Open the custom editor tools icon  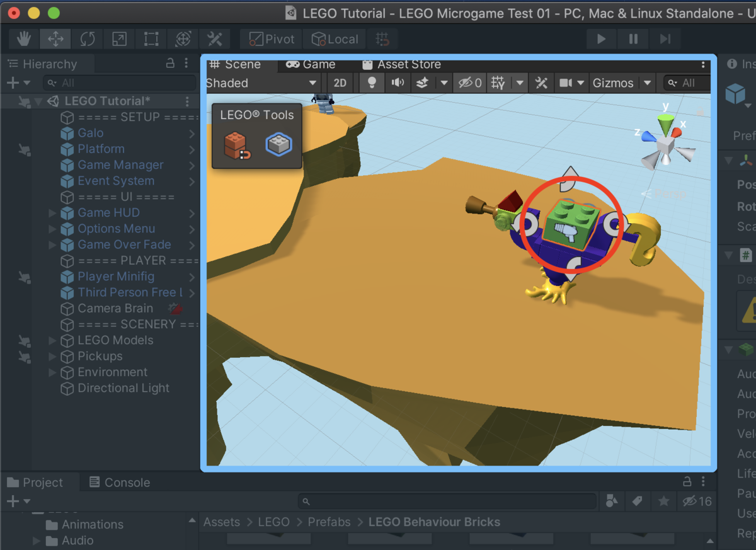215,39
